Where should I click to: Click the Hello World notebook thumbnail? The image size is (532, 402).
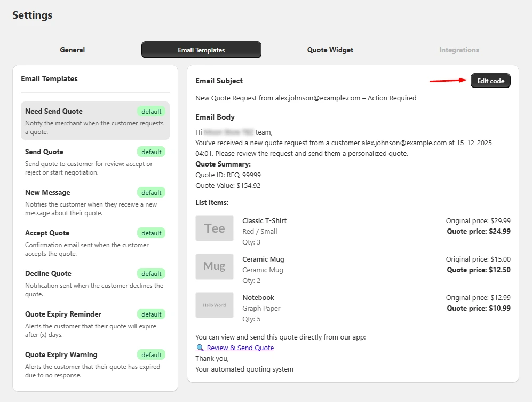click(214, 304)
